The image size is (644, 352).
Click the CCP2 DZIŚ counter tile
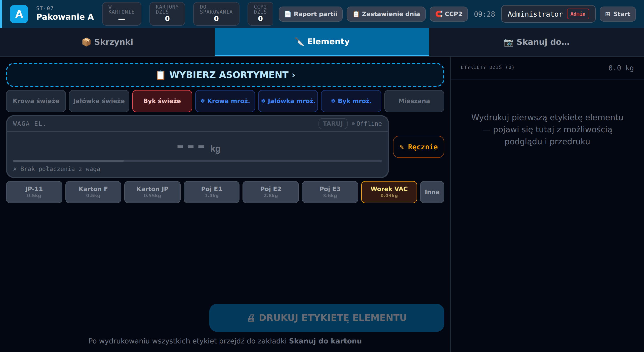tap(260, 14)
